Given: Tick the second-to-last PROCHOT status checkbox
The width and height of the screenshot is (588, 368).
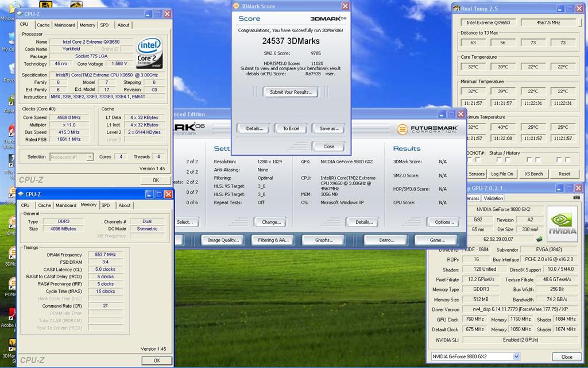Looking at the screenshot, I should 559,160.
